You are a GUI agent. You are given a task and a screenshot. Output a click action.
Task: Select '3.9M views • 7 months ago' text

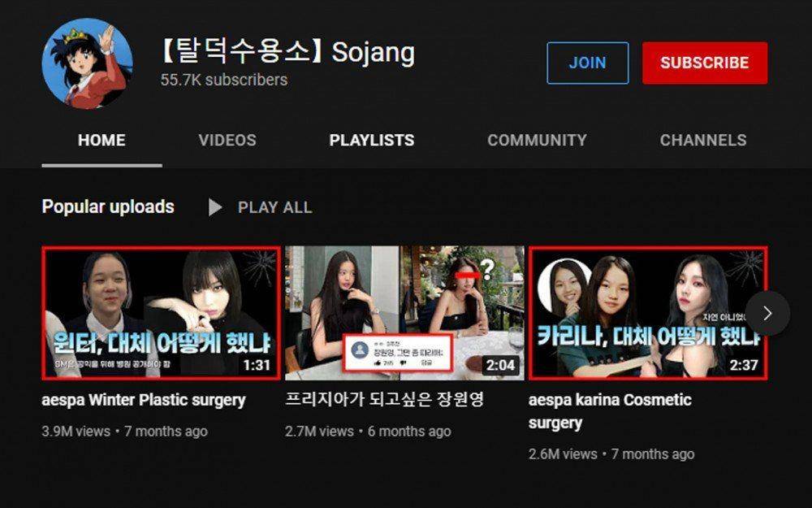[x=125, y=432]
